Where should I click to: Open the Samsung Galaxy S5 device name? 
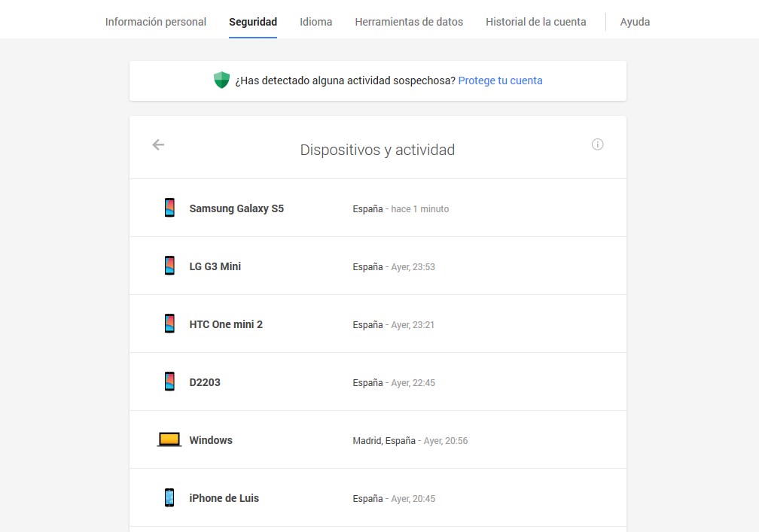(x=236, y=208)
